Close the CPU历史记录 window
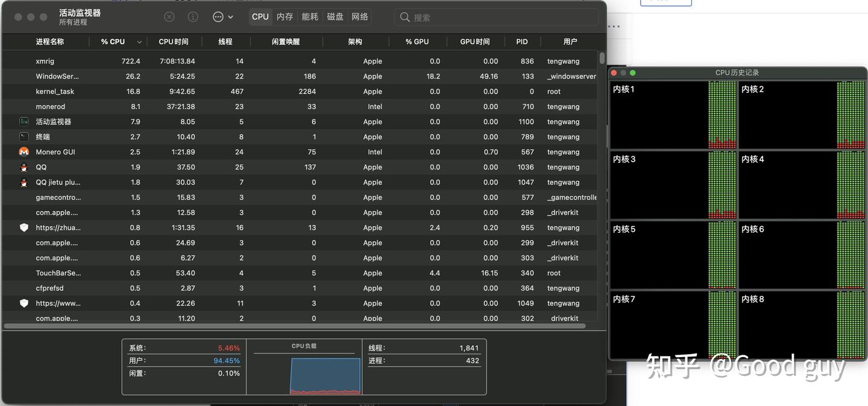The image size is (868, 406). pyautogui.click(x=614, y=72)
